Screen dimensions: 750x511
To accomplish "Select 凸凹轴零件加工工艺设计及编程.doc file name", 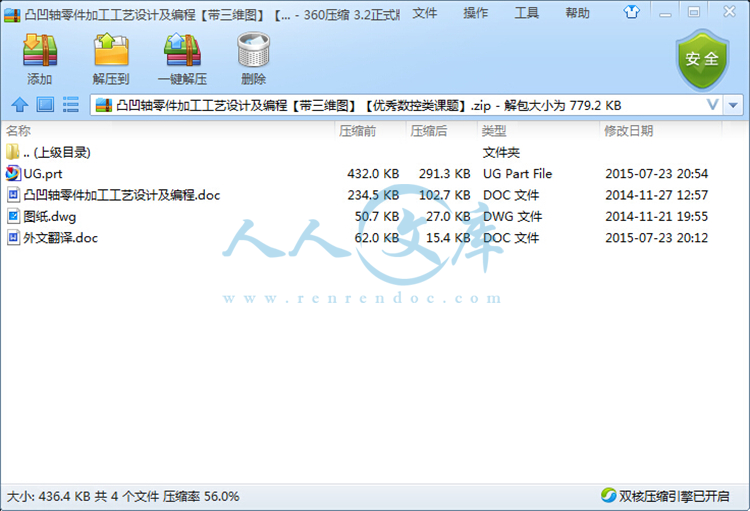I will click(x=121, y=195).
